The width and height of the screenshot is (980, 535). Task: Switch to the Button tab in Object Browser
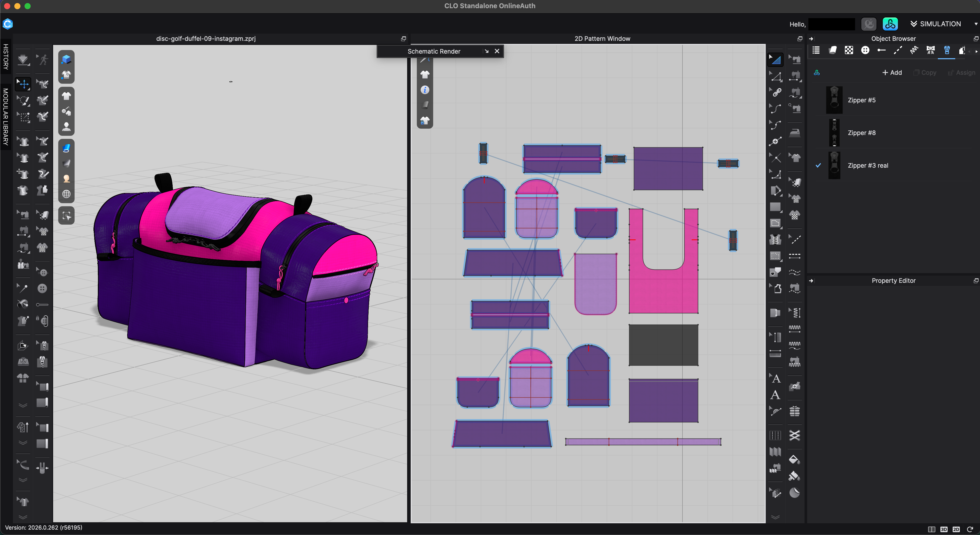(x=865, y=50)
